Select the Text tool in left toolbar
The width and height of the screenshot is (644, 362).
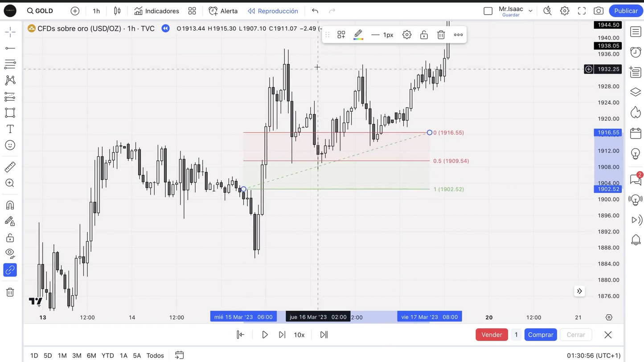click(10, 129)
